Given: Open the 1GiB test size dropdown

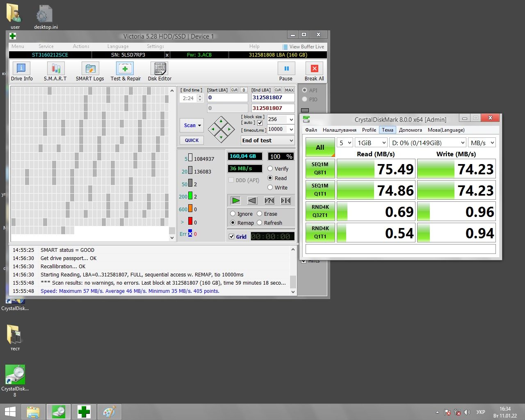Looking at the screenshot, I should click(x=371, y=143).
